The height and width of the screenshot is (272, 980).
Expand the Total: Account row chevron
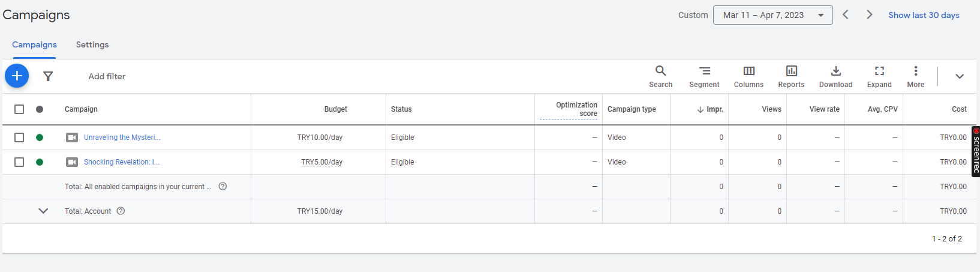(x=43, y=211)
